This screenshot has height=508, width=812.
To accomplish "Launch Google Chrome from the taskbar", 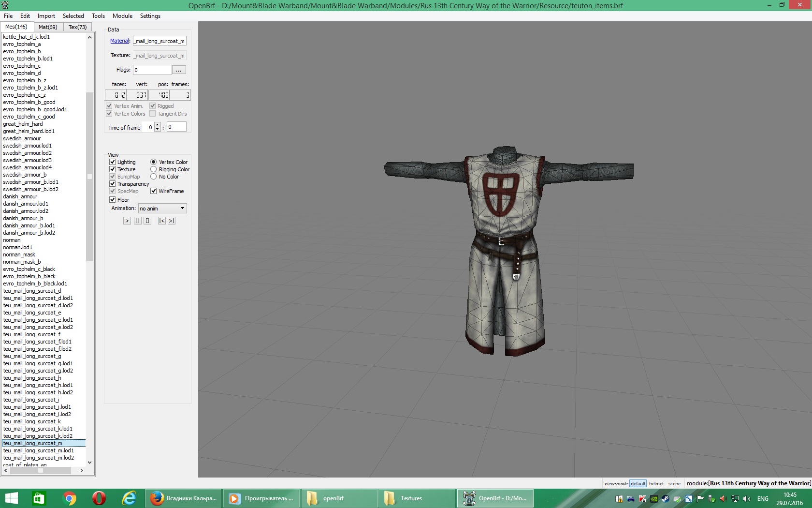I will [69, 498].
